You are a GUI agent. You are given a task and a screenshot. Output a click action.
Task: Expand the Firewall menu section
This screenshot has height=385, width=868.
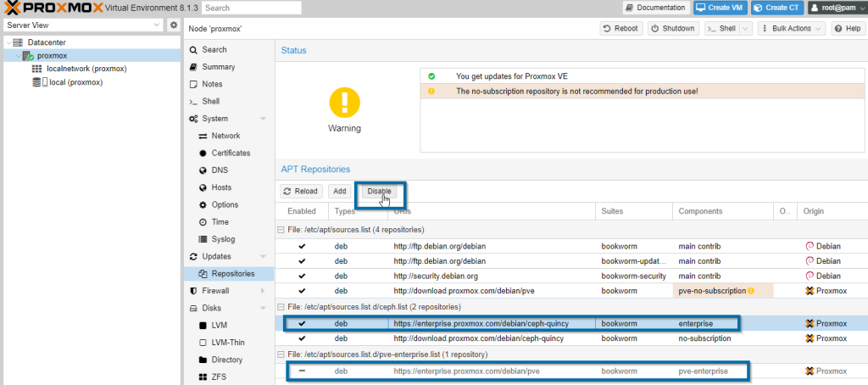[x=263, y=291]
